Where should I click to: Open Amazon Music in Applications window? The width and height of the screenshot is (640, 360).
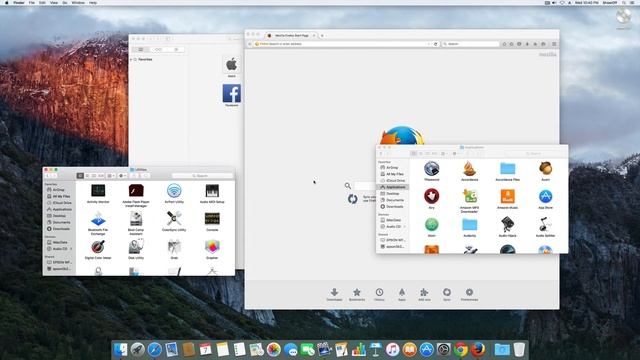pyautogui.click(x=507, y=196)
